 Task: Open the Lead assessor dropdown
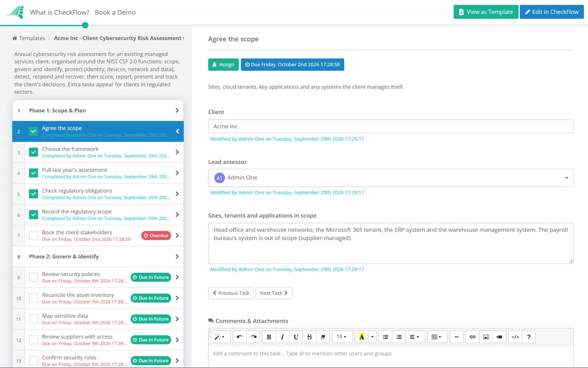tap(391, 178)
